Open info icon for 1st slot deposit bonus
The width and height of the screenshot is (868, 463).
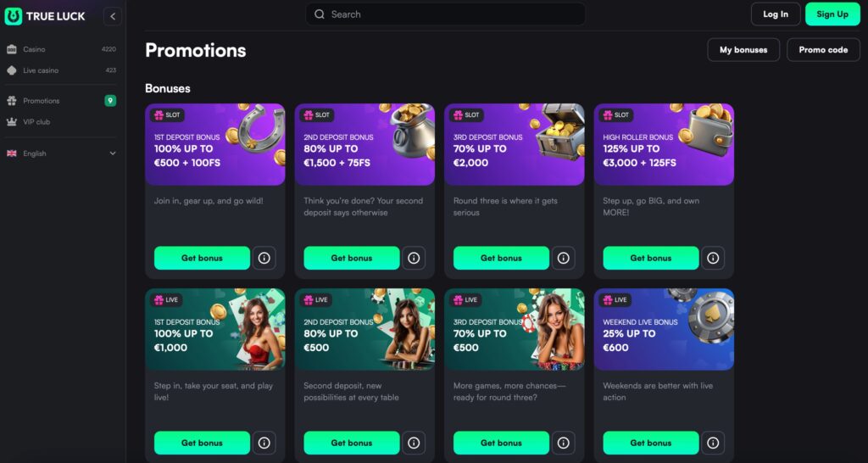pos(264,258)
